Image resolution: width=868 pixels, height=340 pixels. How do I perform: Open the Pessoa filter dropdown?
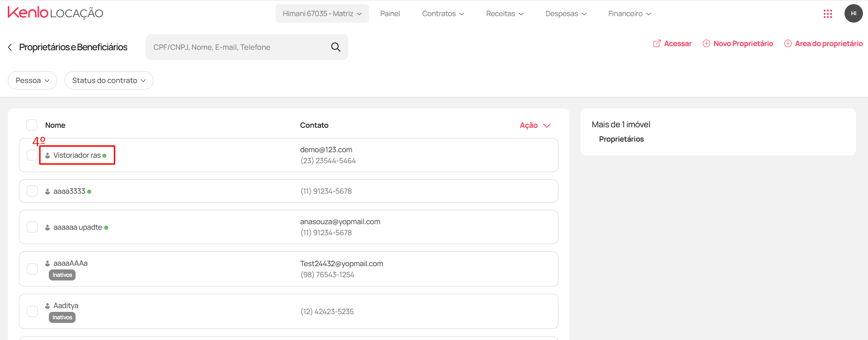click(x=32, y=80)
